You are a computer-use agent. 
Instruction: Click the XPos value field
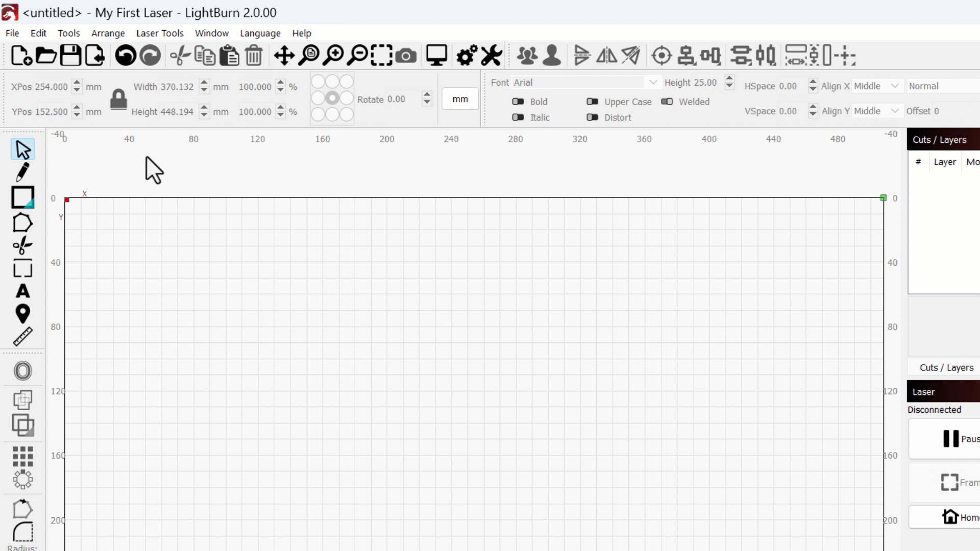click(x=51, y=87)
